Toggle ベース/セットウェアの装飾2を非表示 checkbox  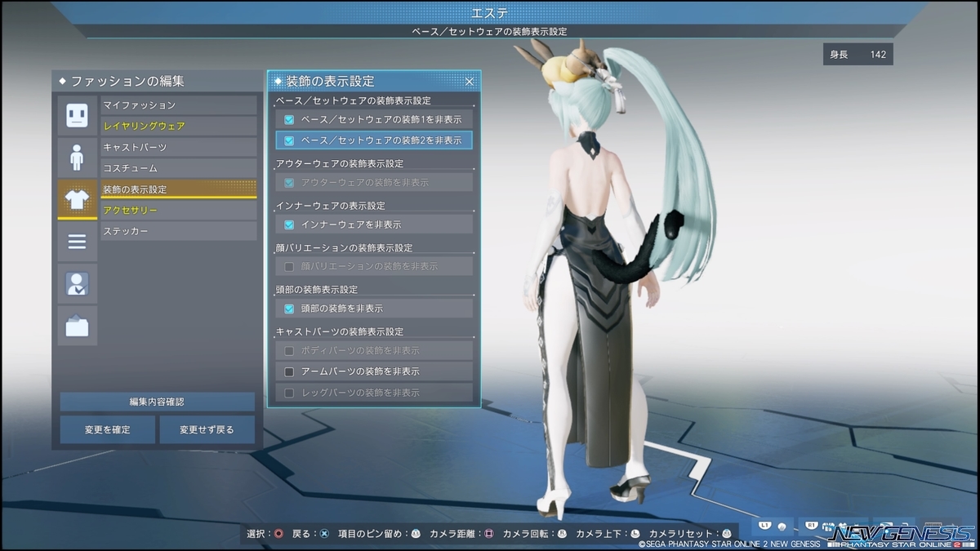288,140
